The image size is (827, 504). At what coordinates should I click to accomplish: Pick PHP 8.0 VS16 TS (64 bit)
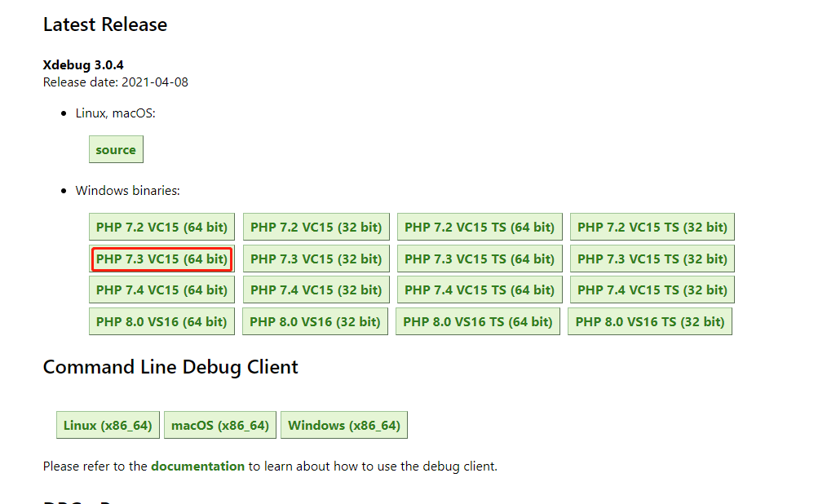478,322
